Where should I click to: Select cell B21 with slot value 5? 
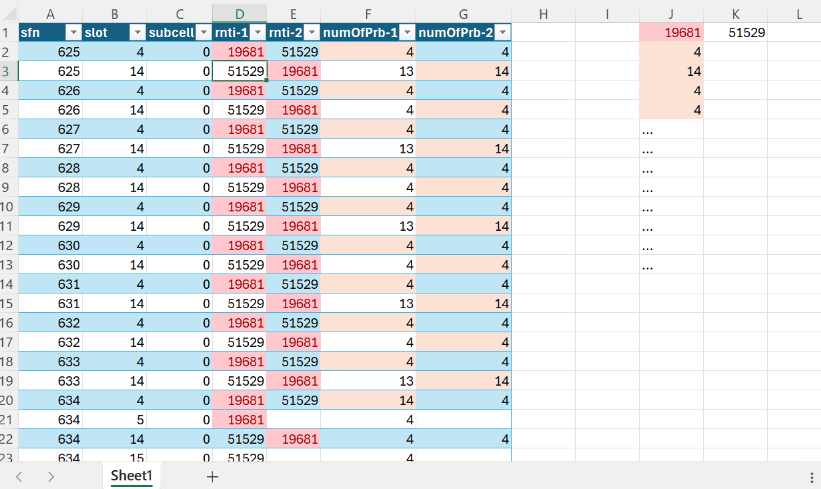point(114,420)
